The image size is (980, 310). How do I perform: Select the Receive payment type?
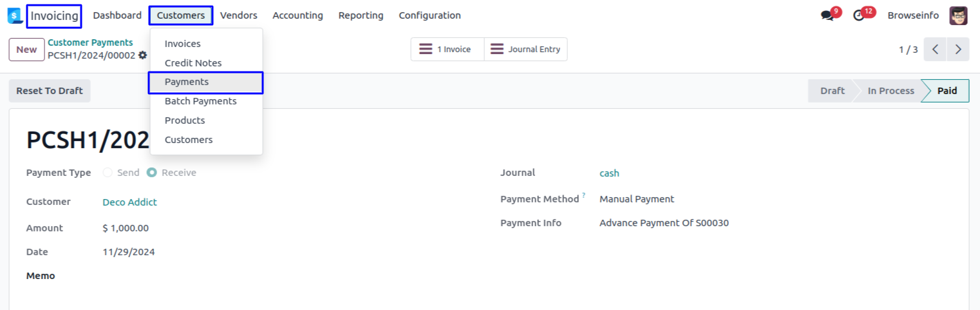point(152,173)
